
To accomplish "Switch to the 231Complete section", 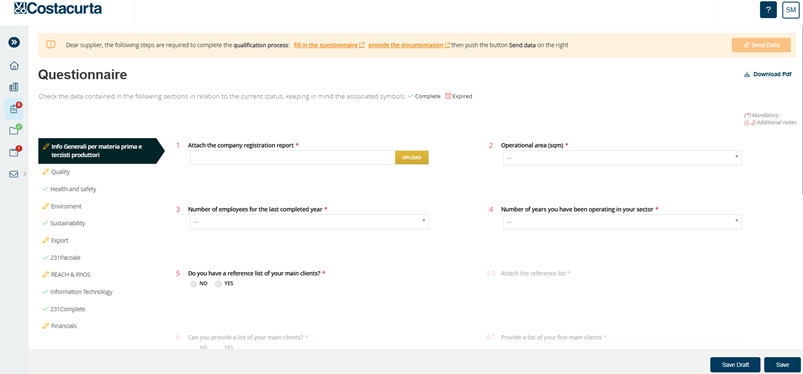I will 68,309.
